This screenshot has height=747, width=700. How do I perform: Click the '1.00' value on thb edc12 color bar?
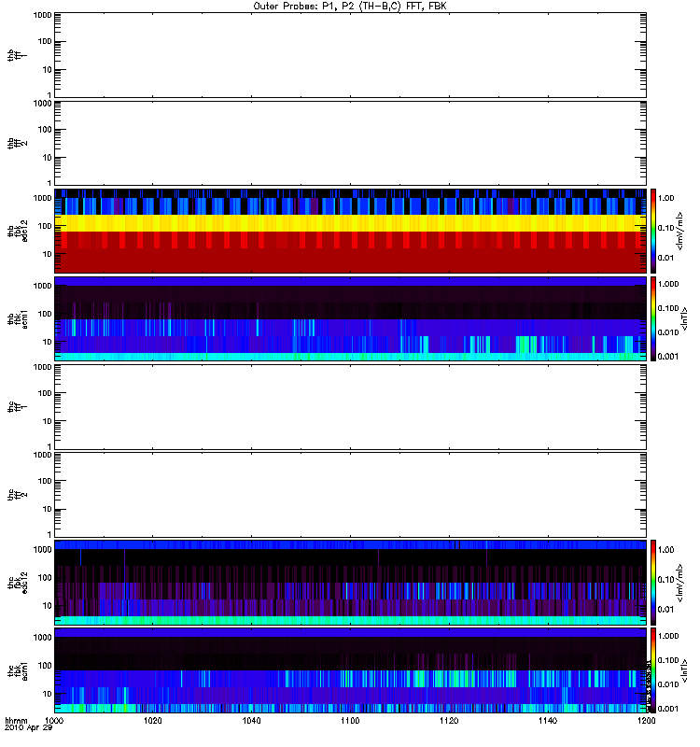tap(665, 198)
